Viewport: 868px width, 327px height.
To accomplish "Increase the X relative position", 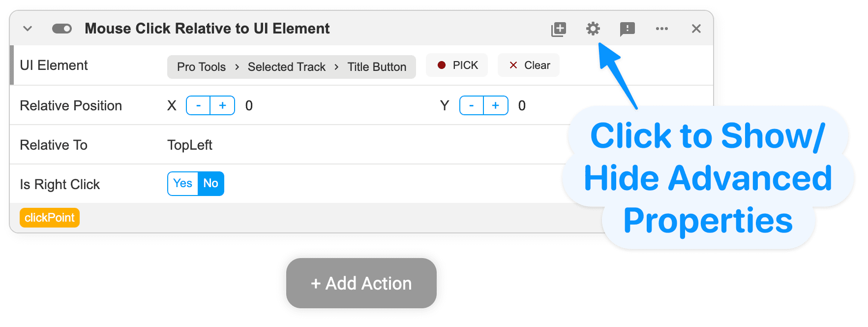I will [x=223, y=105].
